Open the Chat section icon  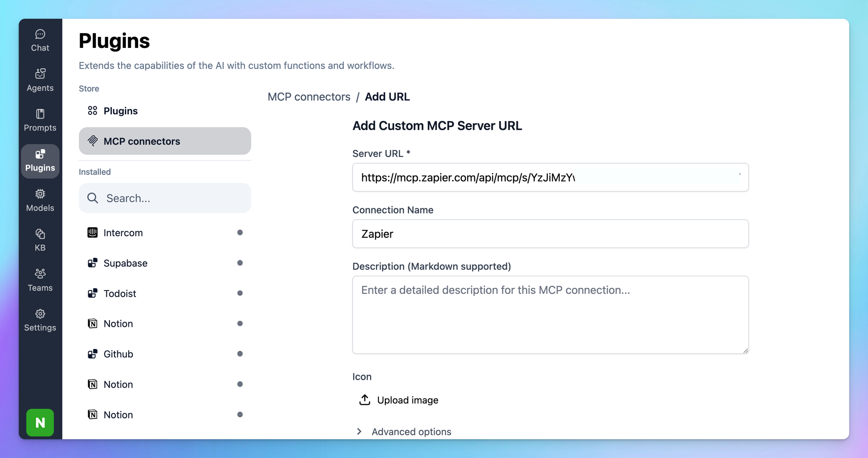40,34
